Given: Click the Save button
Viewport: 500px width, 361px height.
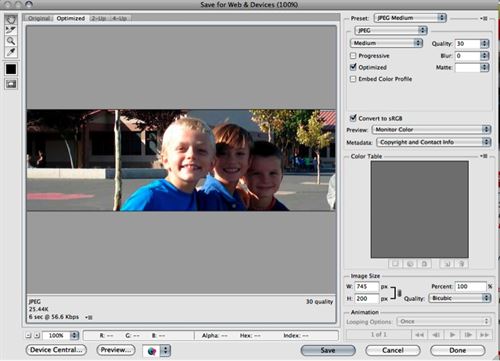Looking at the screenshot, I should (x=328, y=350).
